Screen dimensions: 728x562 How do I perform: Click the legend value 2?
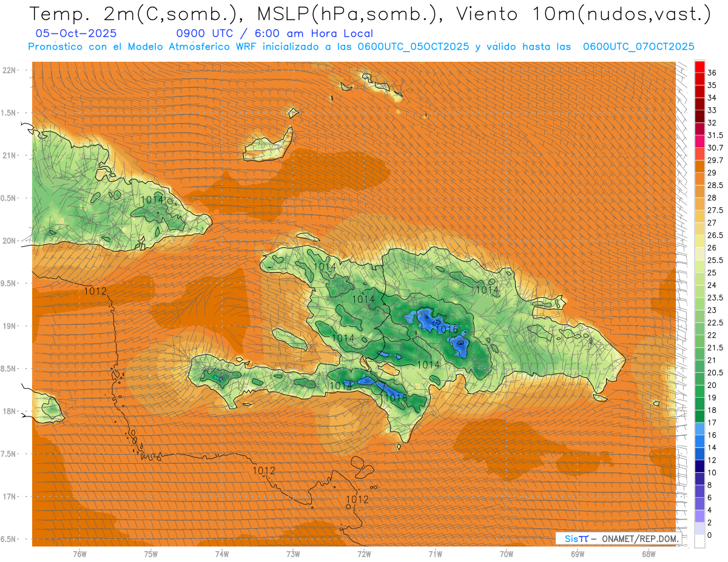[710, 523]
